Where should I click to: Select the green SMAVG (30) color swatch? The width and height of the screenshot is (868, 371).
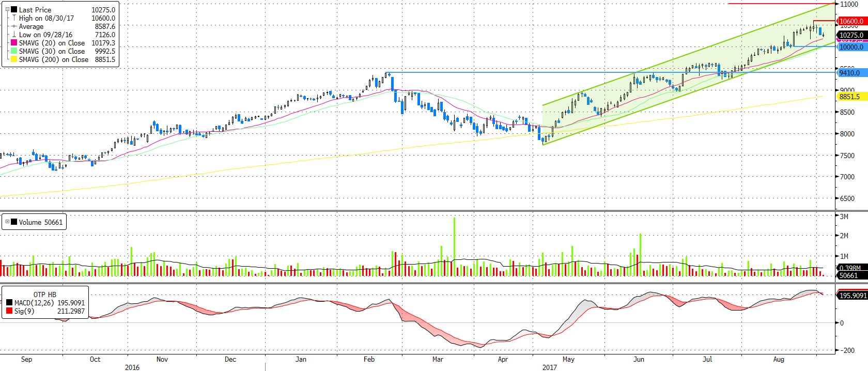pyautogui.click(x=14, y=51)
